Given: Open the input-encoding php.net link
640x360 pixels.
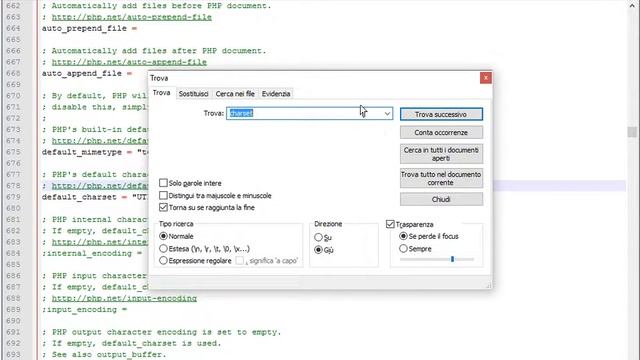Looking at the screenshot, I should pyautogui.click(x=124, y=298).
